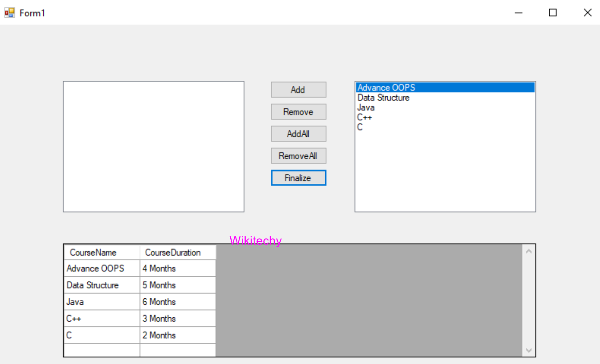Click the AddAll button
The image size is (600, 364).
[x=298, y=134]
